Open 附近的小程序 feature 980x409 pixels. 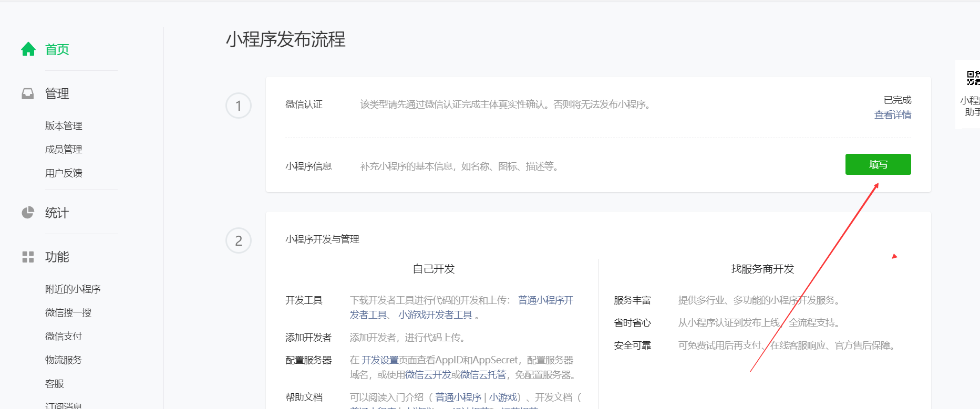point(73,289)
